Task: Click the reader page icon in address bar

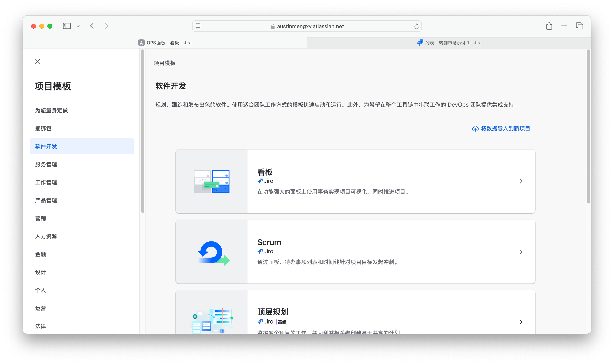Action: point(198,26)
